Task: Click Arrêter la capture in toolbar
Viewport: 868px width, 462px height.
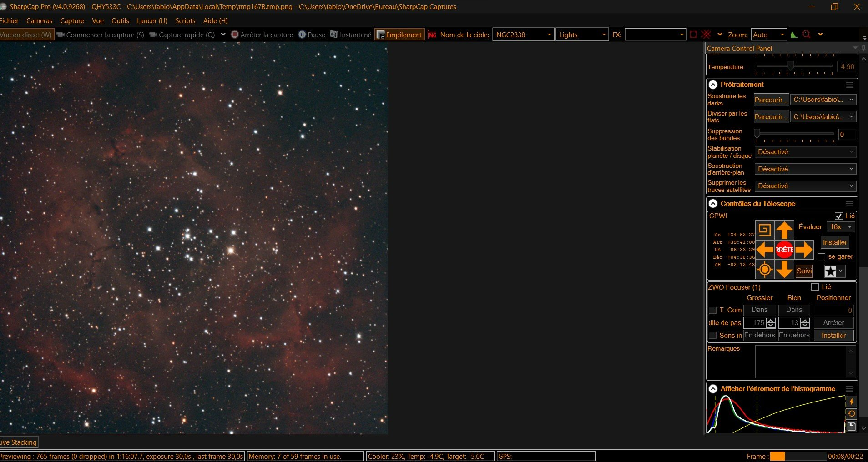Action: coord(262,35)
